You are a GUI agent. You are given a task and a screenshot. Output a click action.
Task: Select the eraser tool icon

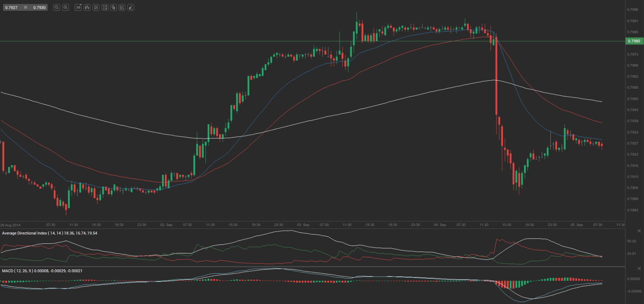point(131,7)
